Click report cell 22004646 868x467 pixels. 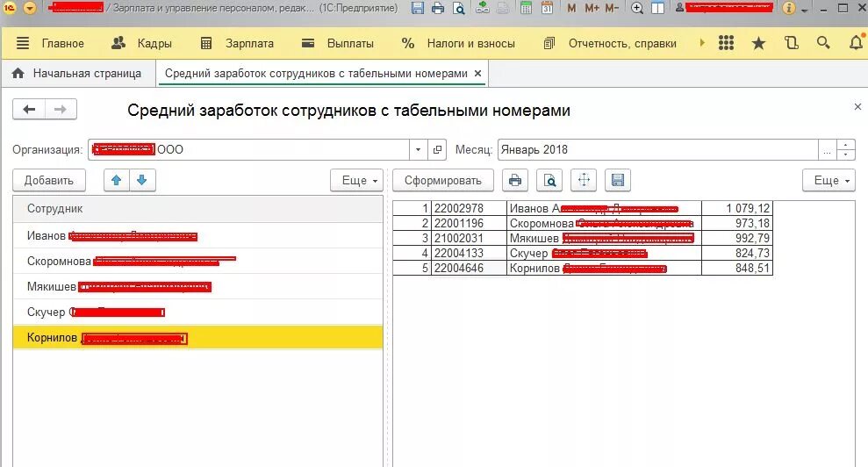(469, 268)
